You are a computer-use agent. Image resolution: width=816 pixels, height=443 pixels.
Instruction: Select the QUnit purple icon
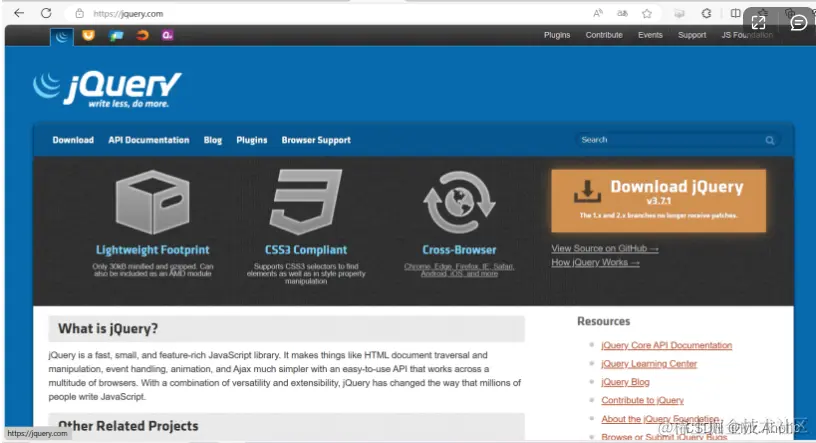(x=167, y=35)
